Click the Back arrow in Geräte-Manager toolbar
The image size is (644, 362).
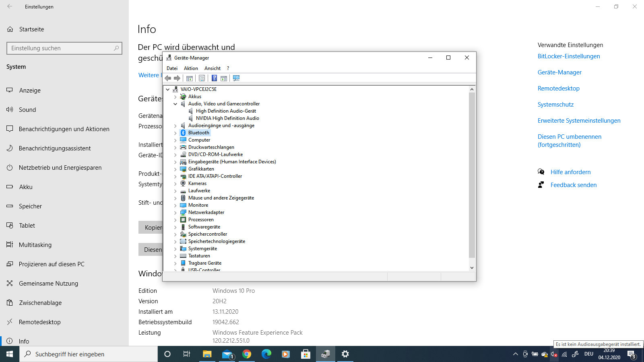click(x=168, y=78)
